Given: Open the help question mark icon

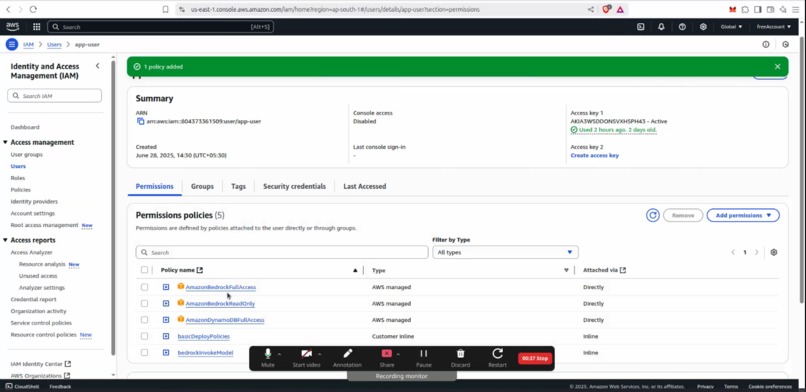Looking at the screenshot, I should coord(682,27).
